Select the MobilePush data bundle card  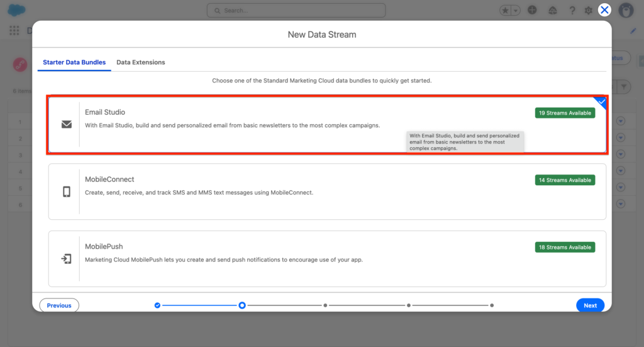[x=327, y=258]
